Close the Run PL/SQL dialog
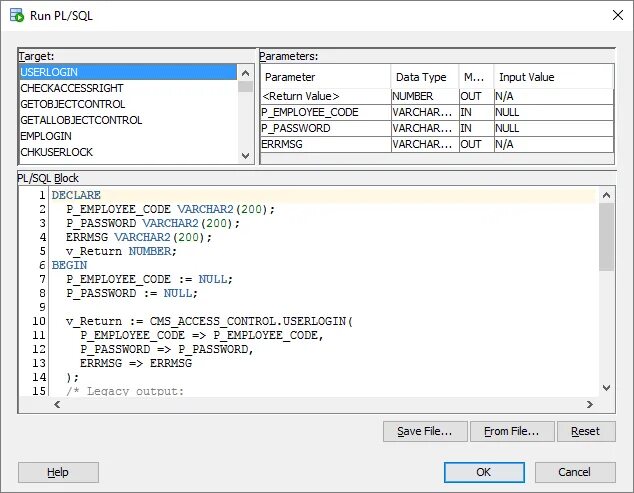634x493 pixels. (617, 15)
